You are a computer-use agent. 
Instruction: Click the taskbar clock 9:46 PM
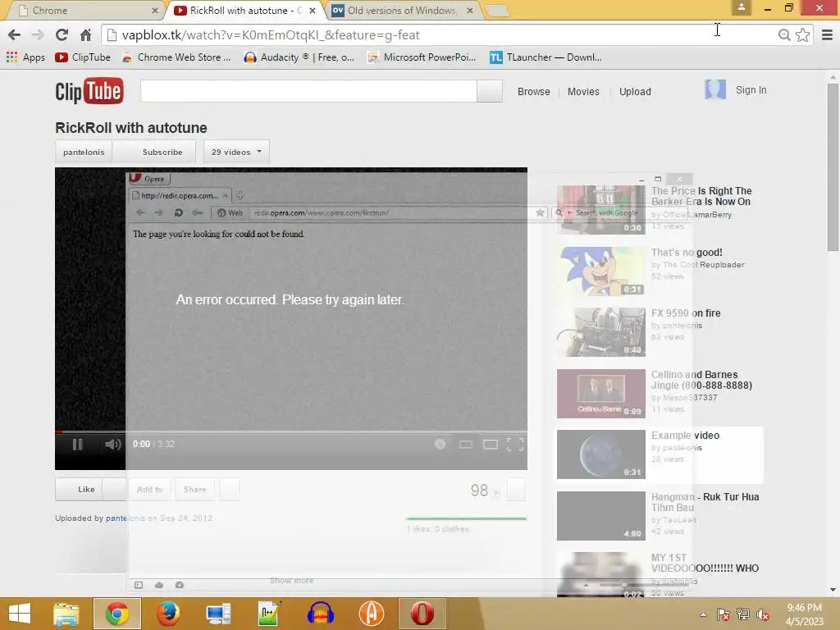point(804,608)
